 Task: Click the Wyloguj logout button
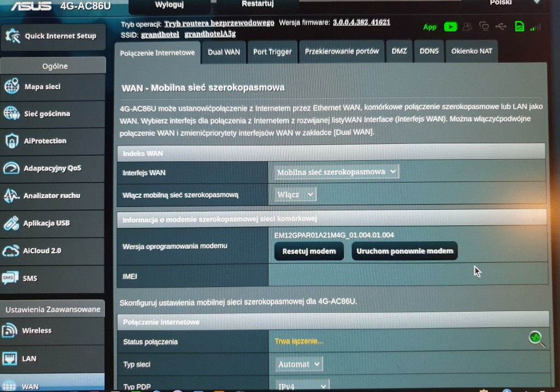coord(169,5)
